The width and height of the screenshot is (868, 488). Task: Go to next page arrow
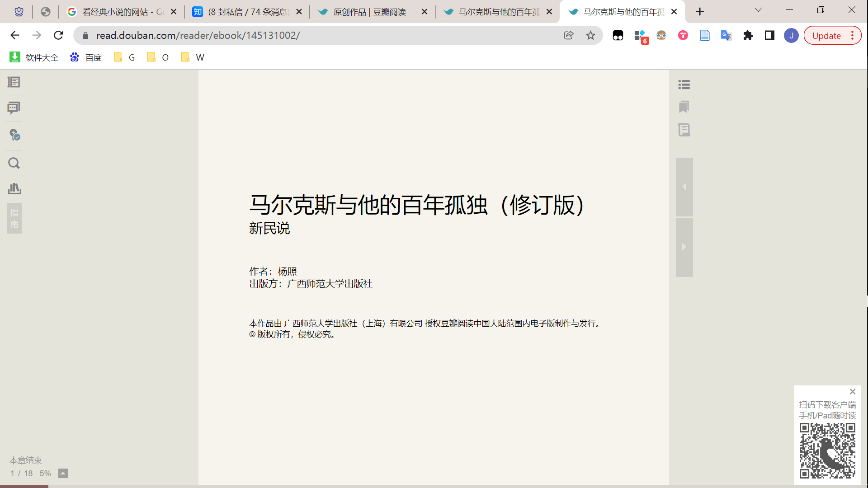[x=684, y=247]
